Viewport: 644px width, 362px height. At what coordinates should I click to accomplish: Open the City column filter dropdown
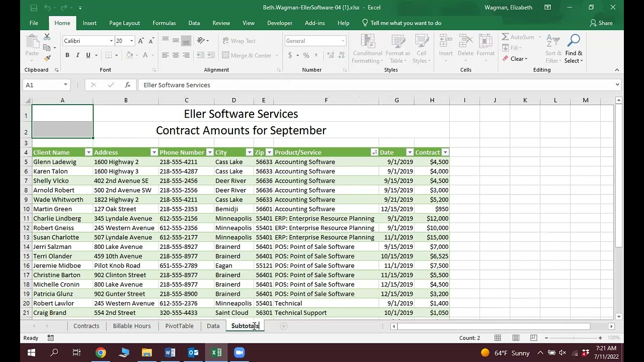(249, 152)
